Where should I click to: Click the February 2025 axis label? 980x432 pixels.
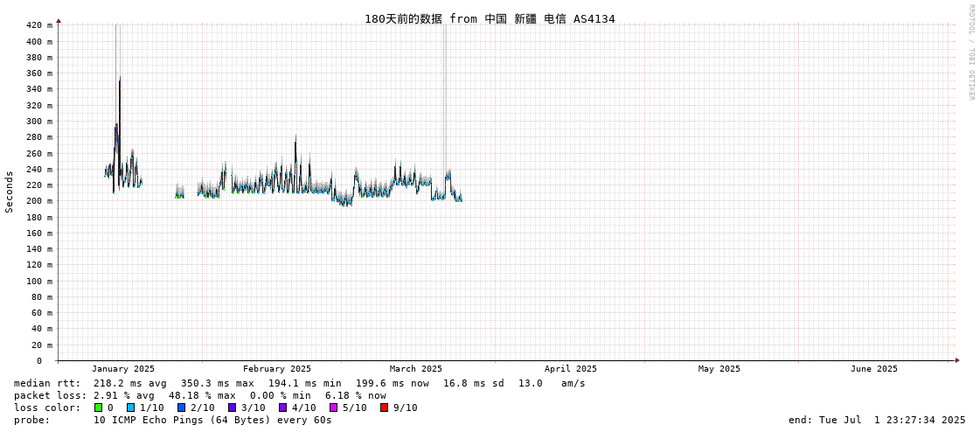pos(277,369)
